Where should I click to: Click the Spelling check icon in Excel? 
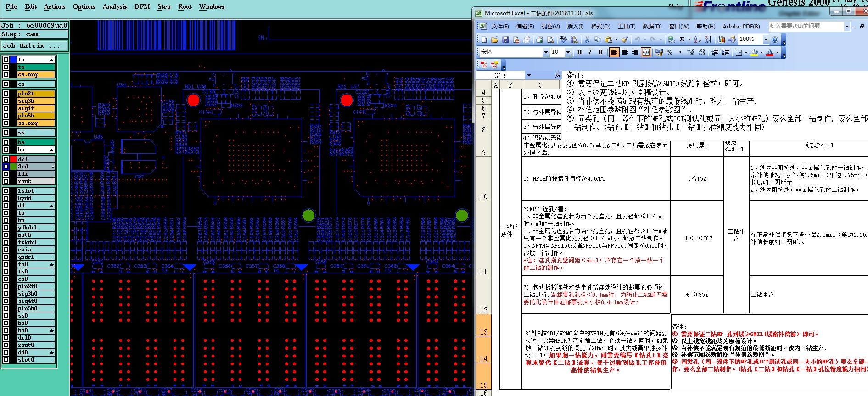point(563,39)
